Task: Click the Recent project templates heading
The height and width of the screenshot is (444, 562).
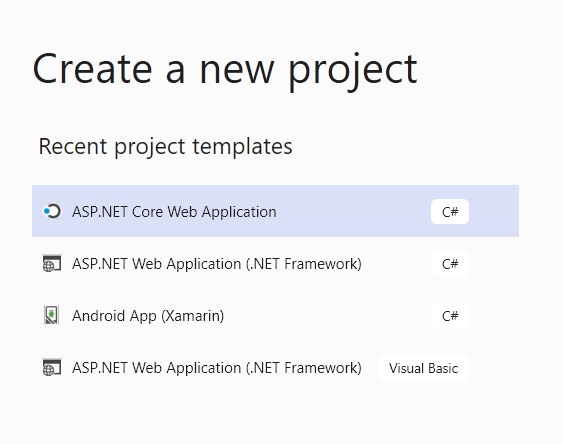Action: pyautogui.click(x=166, y=147)
